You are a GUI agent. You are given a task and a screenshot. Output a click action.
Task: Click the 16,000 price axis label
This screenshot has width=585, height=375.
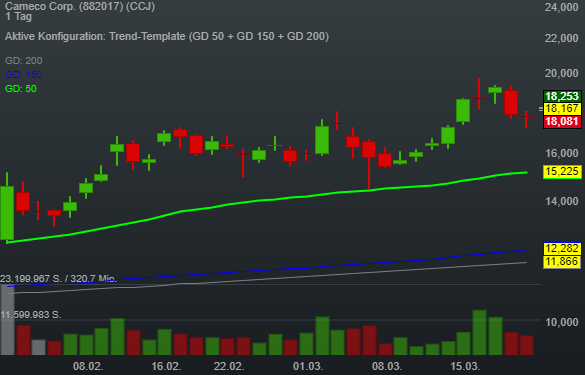click(561, 153)
